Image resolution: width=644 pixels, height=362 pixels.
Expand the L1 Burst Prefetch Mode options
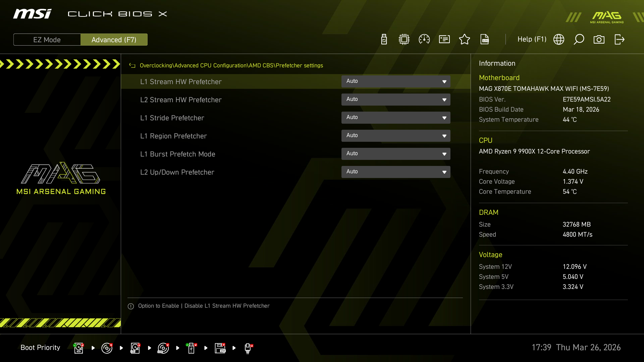click(x=396, y=154)
